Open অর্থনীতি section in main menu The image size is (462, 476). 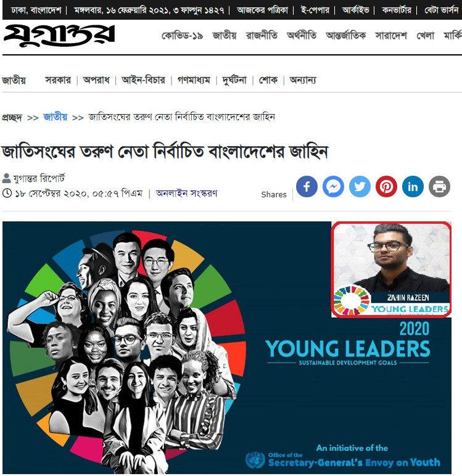point(301,36)
